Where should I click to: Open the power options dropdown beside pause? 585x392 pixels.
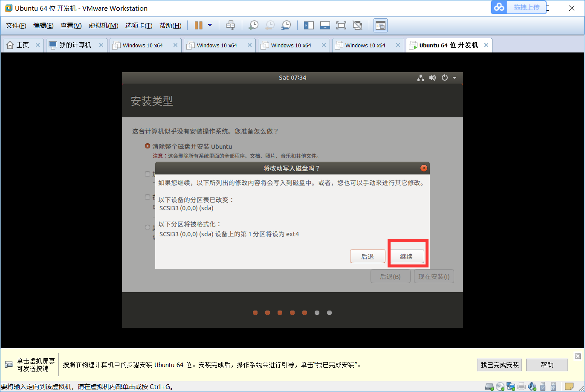coord(210,26)
